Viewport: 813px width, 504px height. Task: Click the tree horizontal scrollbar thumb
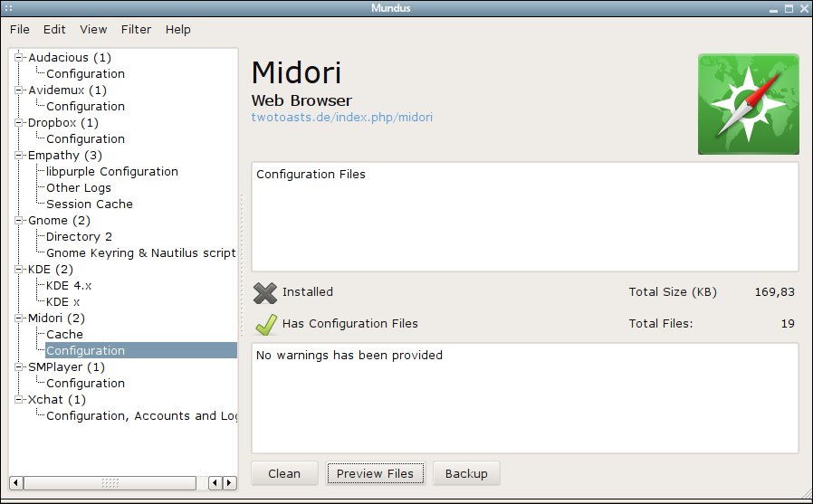pyautogui.click(x=110, y=483)
